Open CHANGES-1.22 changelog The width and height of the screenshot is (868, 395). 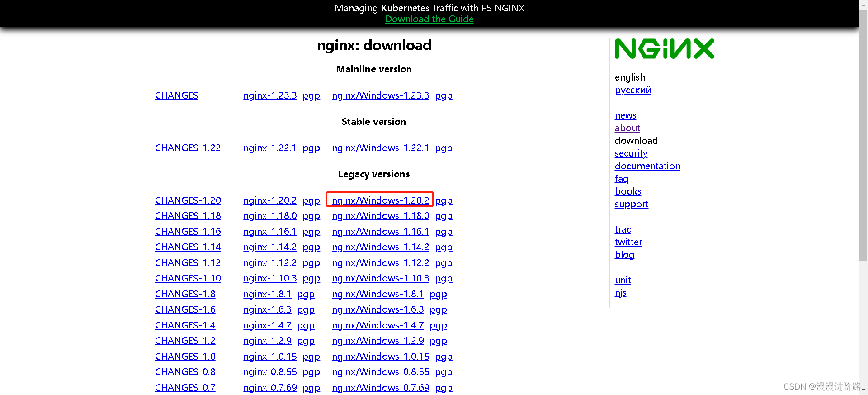point(188,148)
